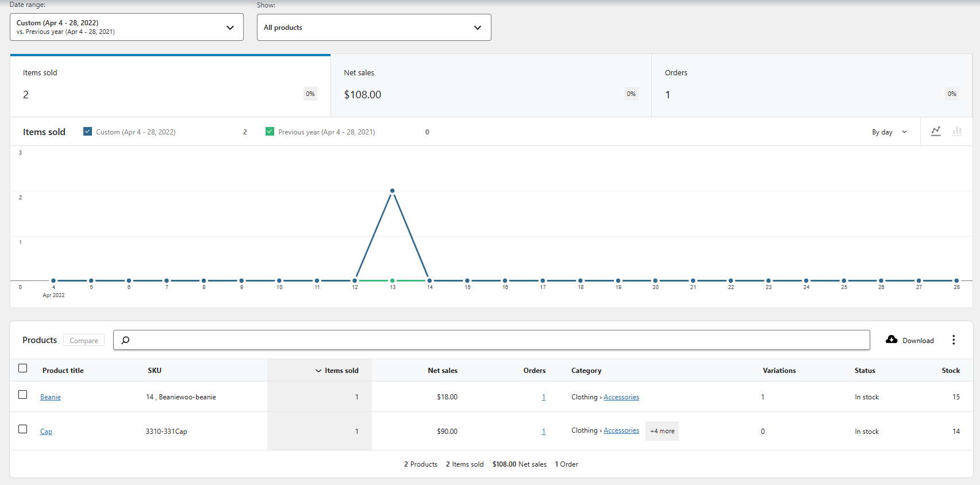
Task: Open Accessories category link in Cap row
Action: (621, 430)
